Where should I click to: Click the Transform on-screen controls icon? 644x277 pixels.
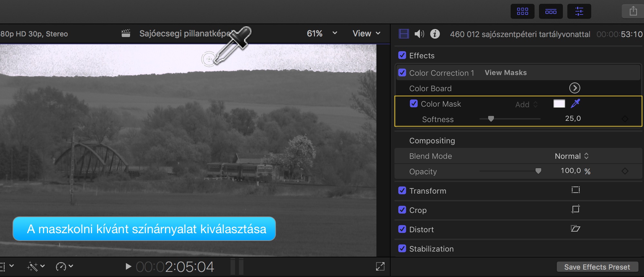pos(575,190)
